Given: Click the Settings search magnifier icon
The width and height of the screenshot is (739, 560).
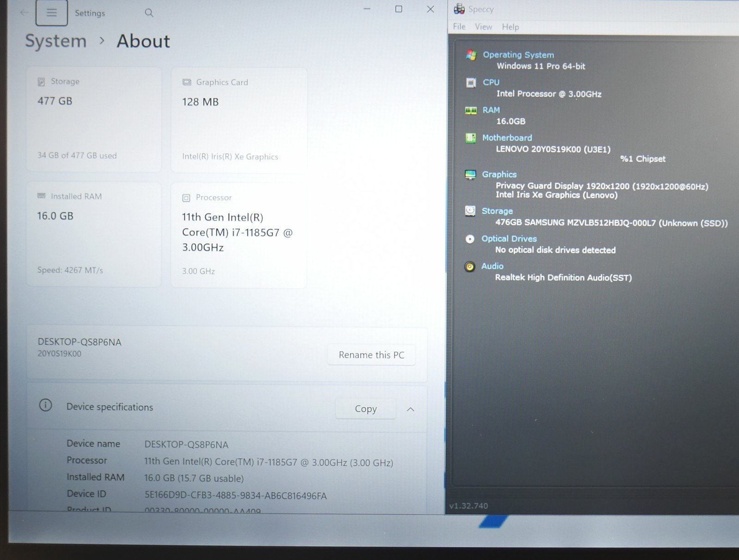Looking at the screenshot, I should pos(149,13).
